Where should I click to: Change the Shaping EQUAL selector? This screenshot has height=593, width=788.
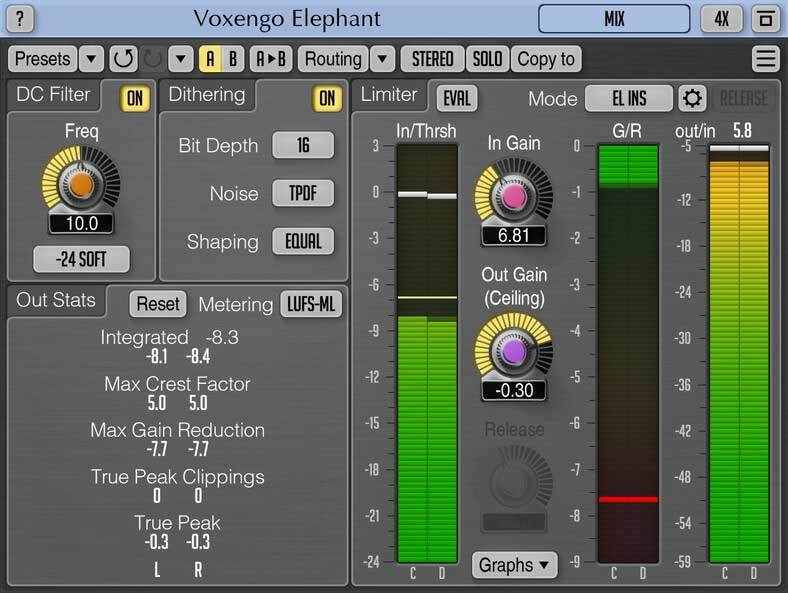click(x=303, y=241)
